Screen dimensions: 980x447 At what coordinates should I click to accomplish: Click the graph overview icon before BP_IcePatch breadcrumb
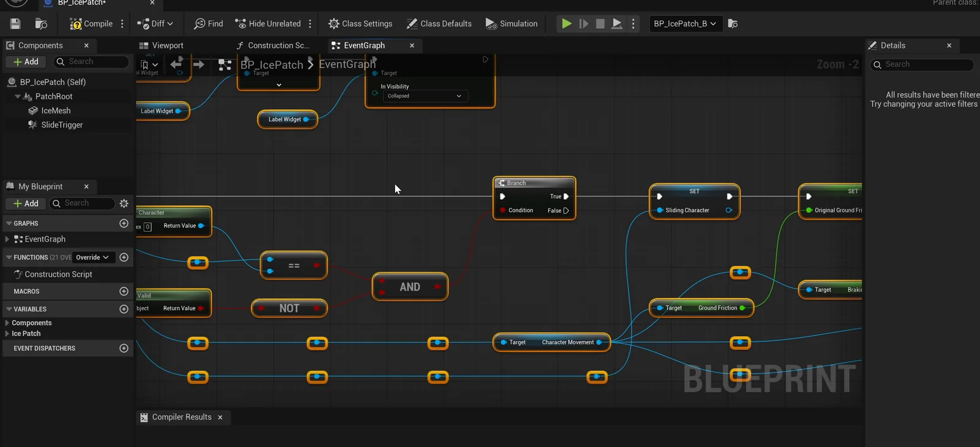pos(225,64)
